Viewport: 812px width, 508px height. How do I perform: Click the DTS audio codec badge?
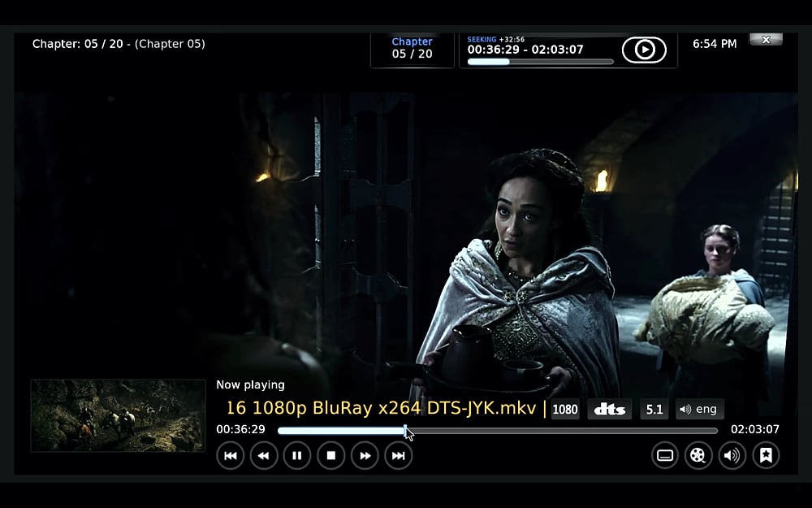609,410
